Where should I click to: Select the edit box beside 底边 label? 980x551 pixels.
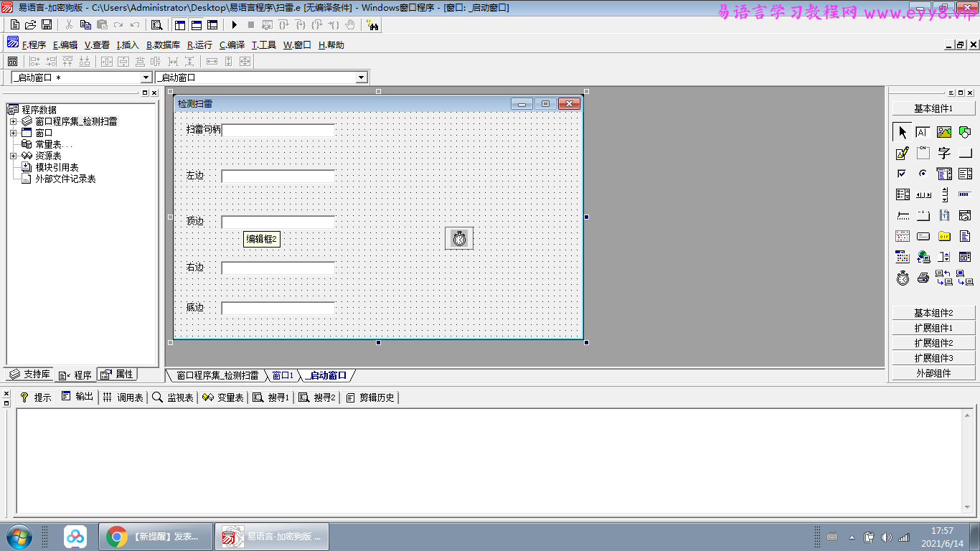(278, 308)
